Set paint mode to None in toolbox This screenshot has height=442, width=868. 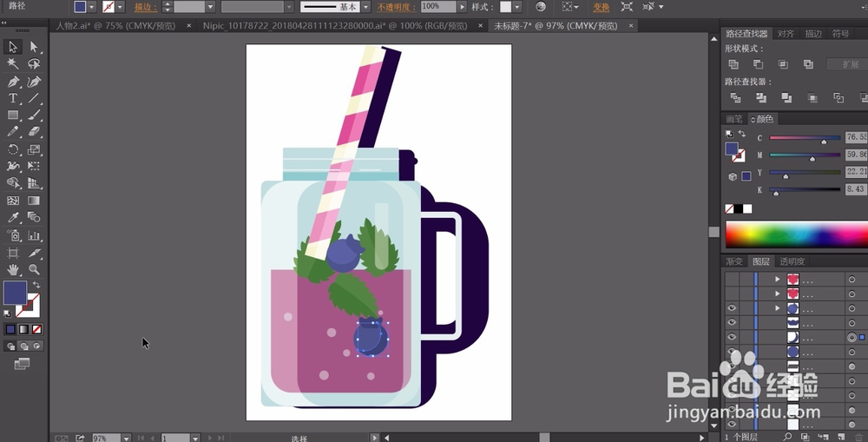pyautogui.click(x=37, y=329)
